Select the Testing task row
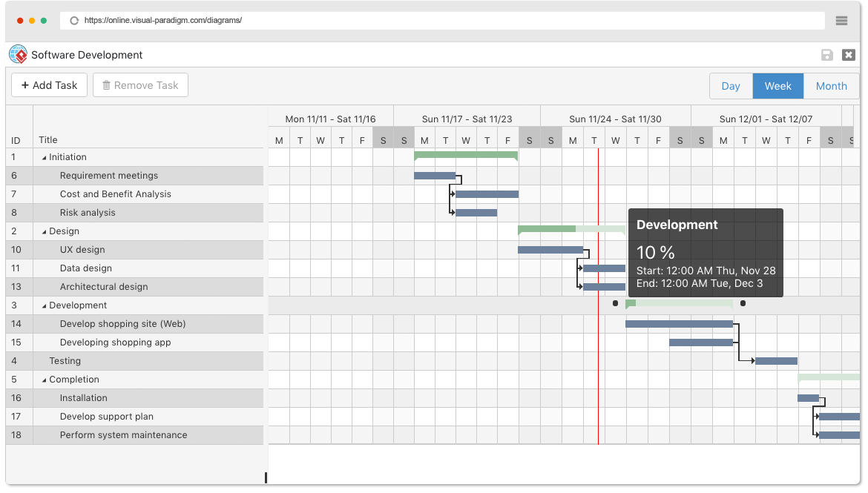The width and height of the screenshot is (868, 493). (134, 361)
